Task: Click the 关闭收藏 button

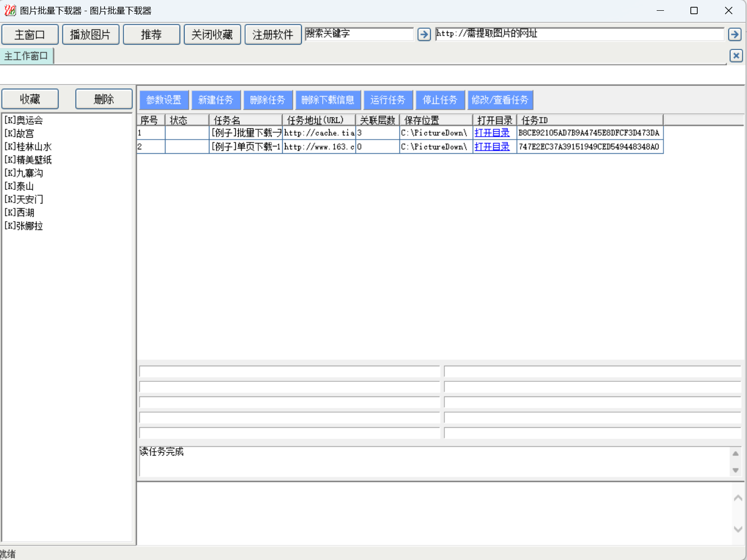Action: pos(212,35)
